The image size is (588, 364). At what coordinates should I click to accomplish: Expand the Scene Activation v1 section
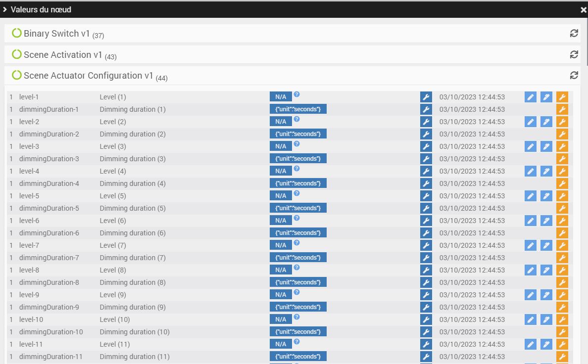[63, 55]
